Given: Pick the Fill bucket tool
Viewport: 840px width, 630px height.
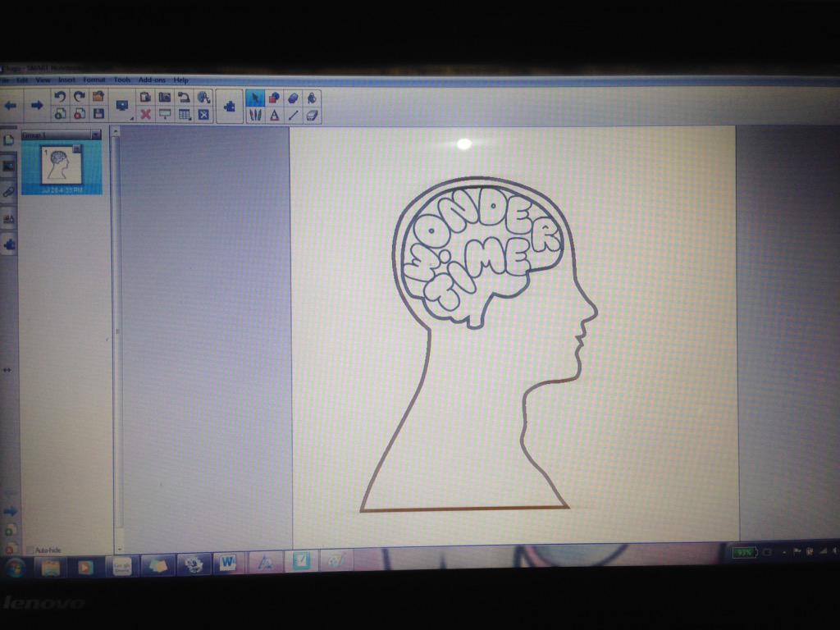Looking at the screenshot, I should pos(312,98).
